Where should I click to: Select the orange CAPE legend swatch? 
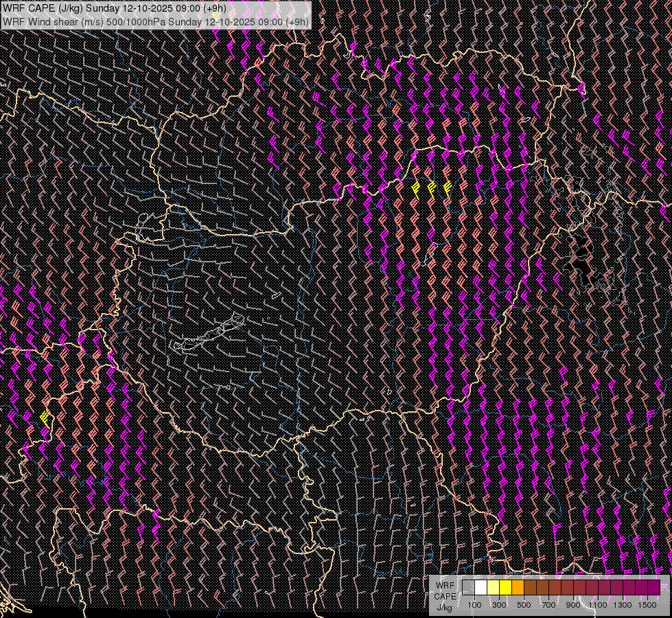(x=518, y=587)
